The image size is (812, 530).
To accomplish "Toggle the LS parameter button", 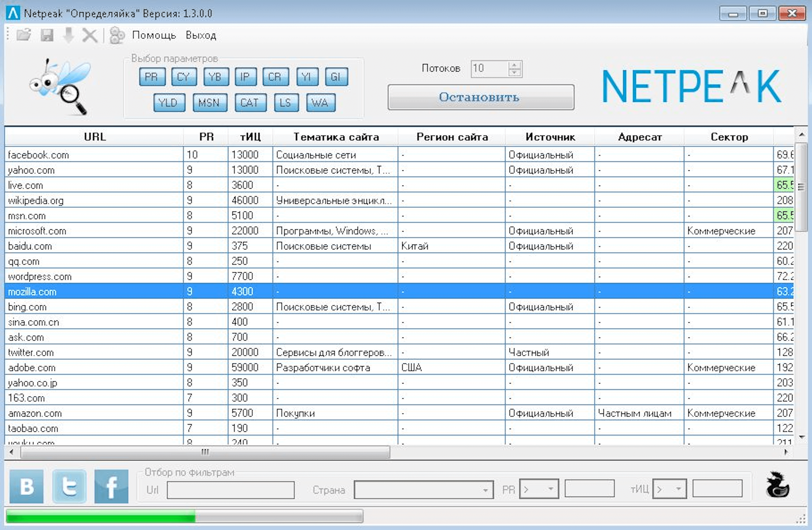I will tap(286, 103).
